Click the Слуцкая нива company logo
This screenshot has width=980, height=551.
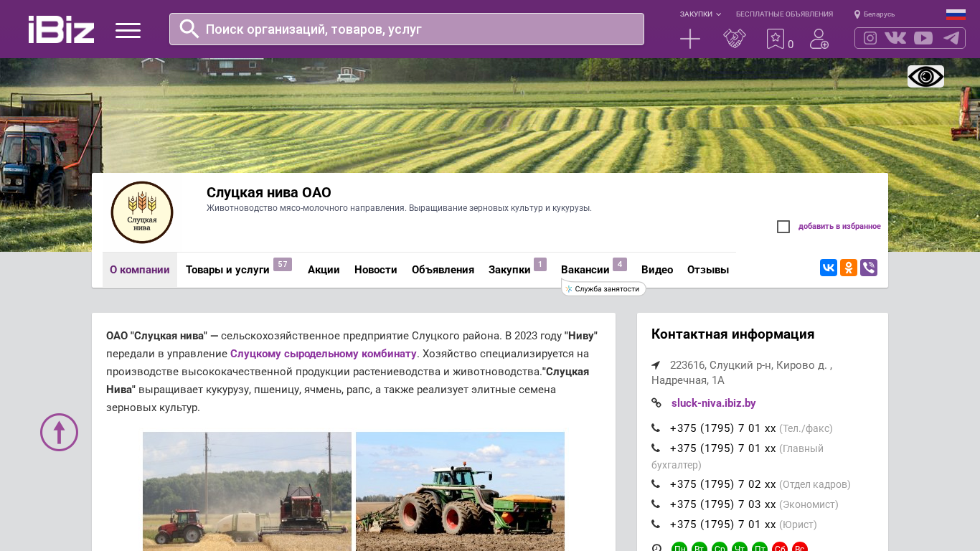click(142, 212)
